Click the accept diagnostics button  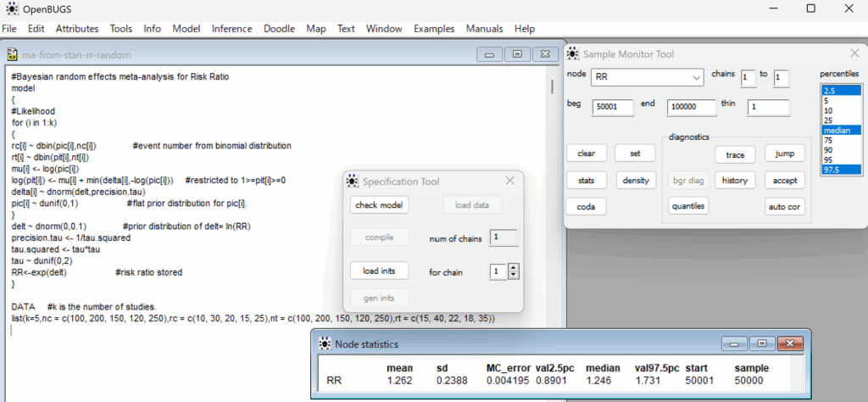pos(785,180)
